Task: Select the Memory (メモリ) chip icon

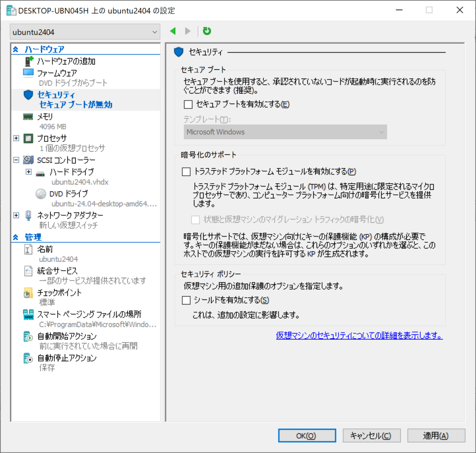Action: (x=29, y=117)
